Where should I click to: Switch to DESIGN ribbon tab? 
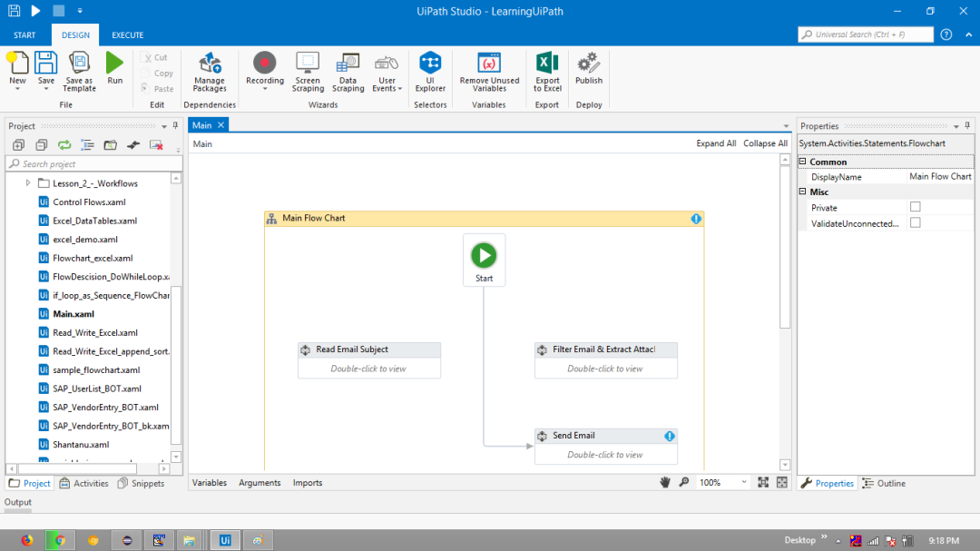75,35
